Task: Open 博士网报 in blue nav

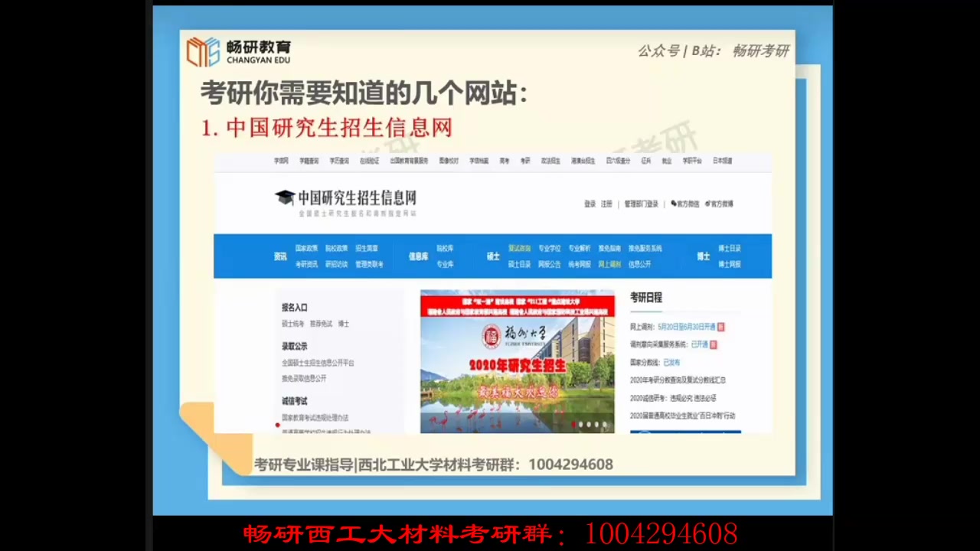Action: click(x=730, y=264)
